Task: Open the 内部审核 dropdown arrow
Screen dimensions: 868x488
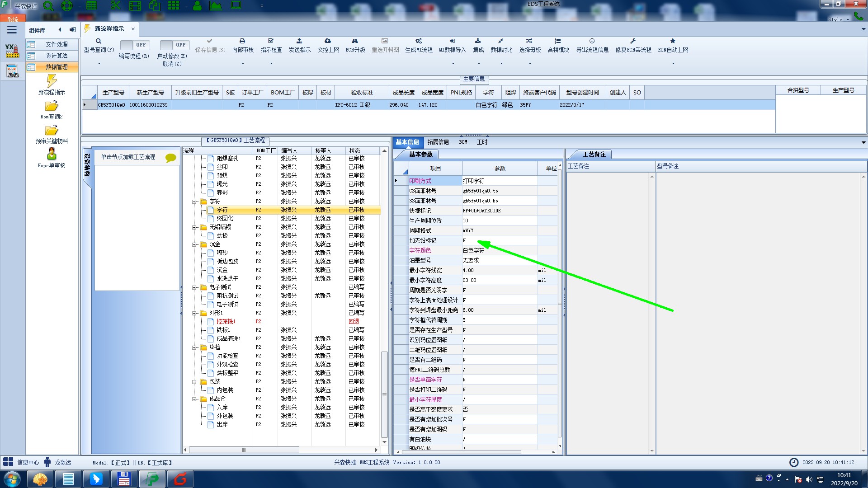Action: pyautogui.click(x=243, y=64)
